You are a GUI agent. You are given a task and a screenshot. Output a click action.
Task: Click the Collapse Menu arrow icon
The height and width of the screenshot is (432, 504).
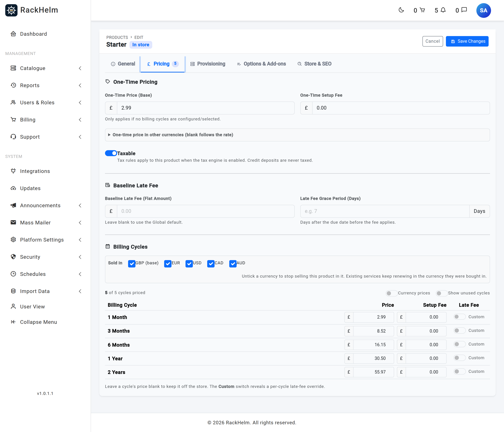coord(13,322)
